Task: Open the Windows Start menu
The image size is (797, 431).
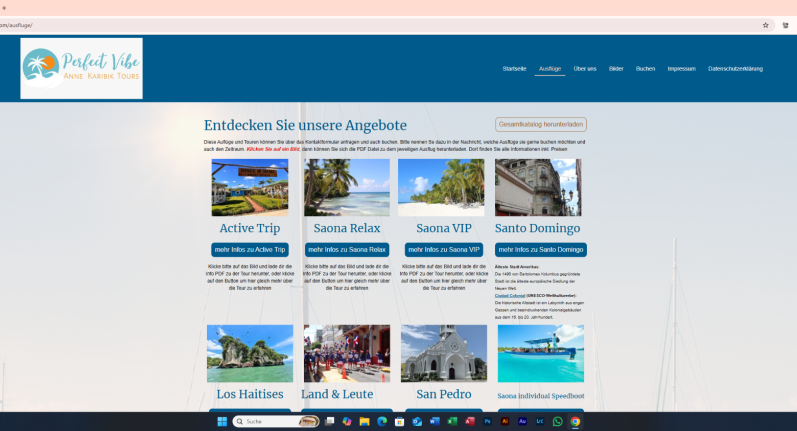Action: 222,421
